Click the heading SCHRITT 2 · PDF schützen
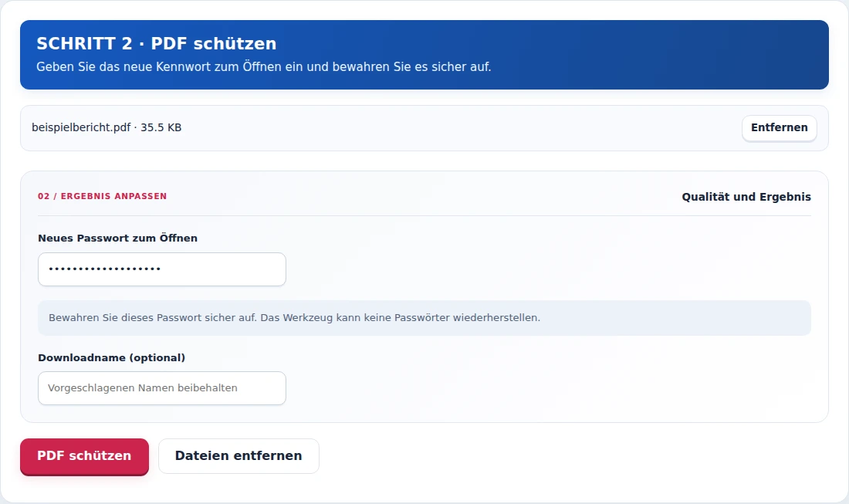The width and height of the screenshot is (849, 504). tap(157, 43)
